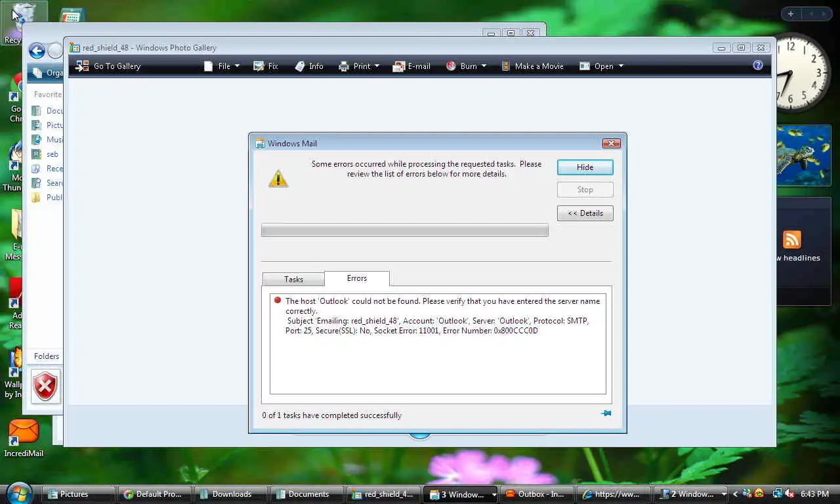Maximize the Windows Photo Gallery window
This screenshot has height=504, width=840.
pyautogui.click(x=741, y=47)
